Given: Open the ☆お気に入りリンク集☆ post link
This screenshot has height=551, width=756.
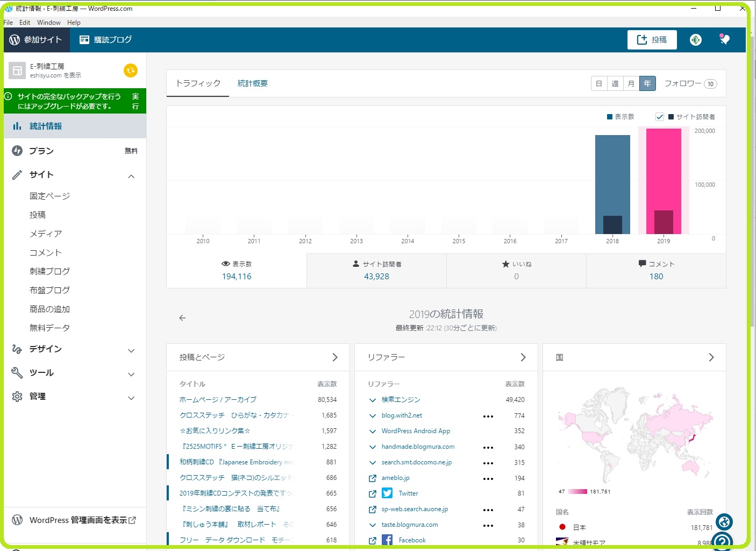Looking at the screenshot, I should (215, 431).
